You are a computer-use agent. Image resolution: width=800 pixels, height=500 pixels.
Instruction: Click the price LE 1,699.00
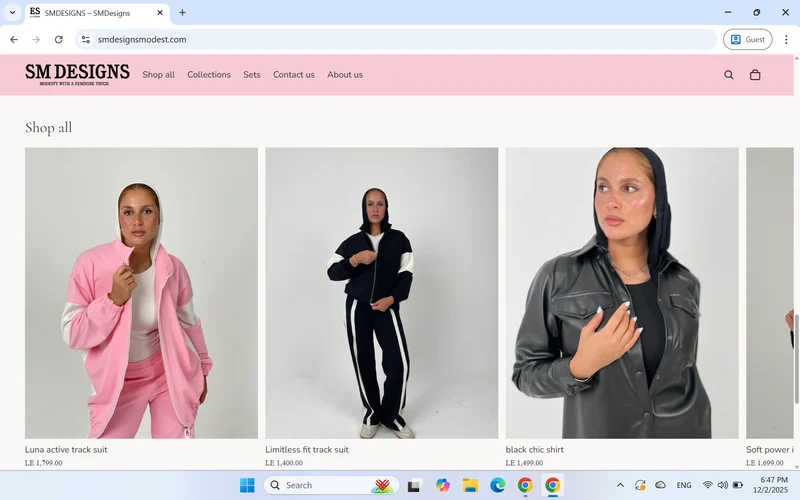tap(764, 463)
